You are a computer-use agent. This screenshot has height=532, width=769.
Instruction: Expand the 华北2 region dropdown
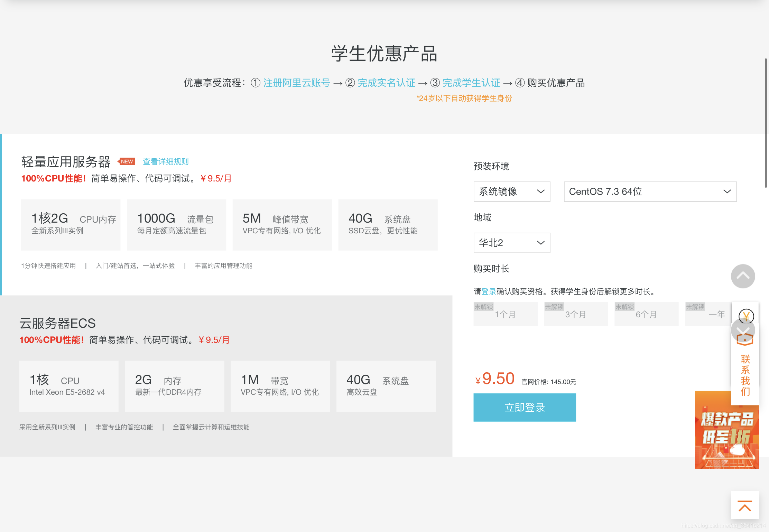[512, 243]
